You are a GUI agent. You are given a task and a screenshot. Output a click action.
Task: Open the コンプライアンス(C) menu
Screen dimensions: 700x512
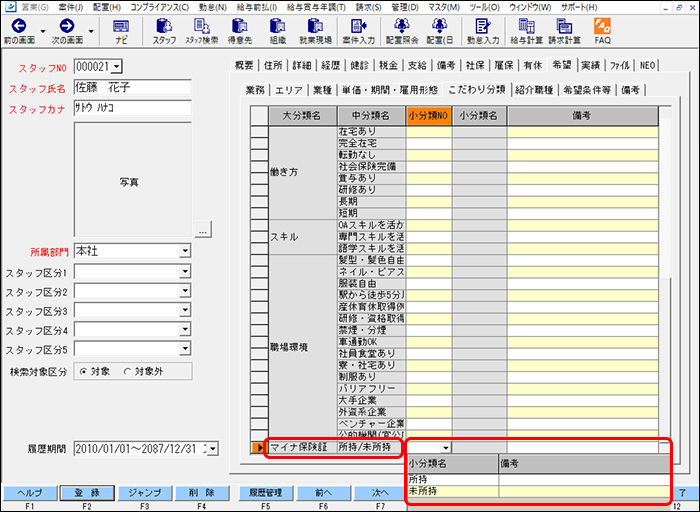159,7
